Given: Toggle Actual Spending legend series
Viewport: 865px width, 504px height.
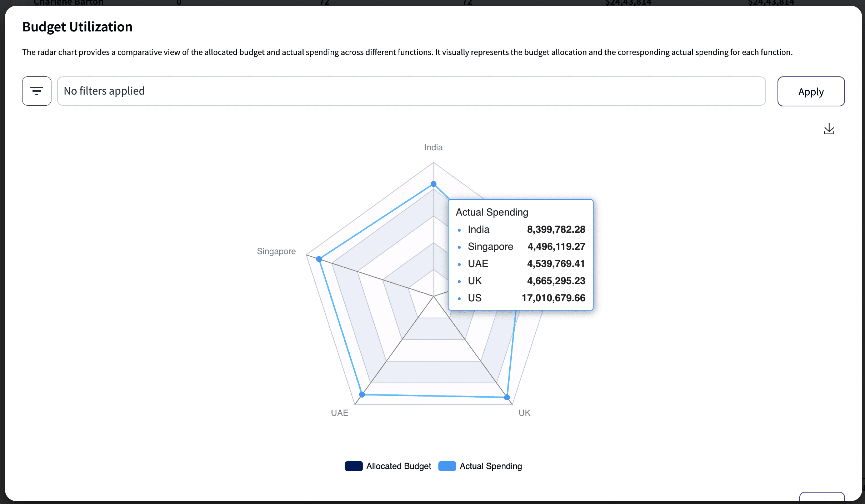Looking at the screenshot, I should pyautogui.click(x=490, y=466).
